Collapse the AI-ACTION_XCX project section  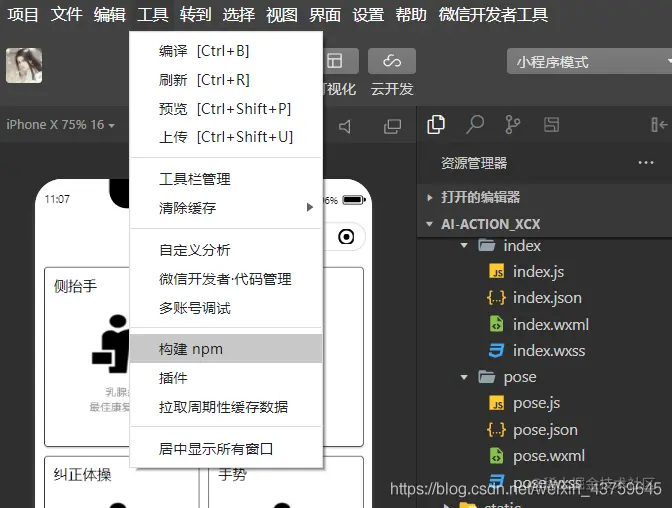[x=544, y=224]
